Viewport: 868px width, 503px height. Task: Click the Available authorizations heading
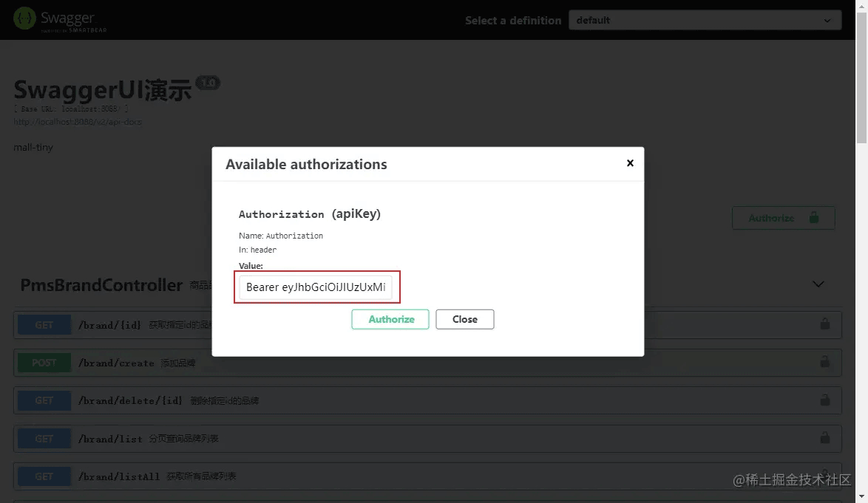pyautogui.click(x=306, y=164)
